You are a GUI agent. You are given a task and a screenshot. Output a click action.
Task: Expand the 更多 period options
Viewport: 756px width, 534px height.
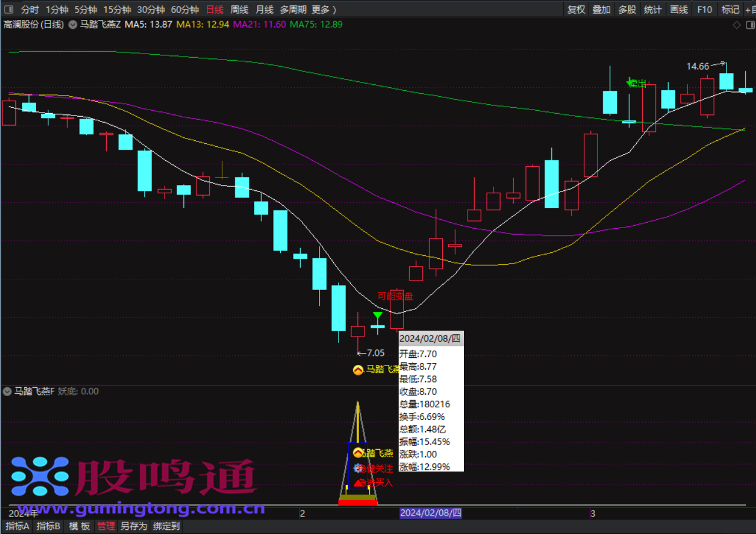(324, 9)
